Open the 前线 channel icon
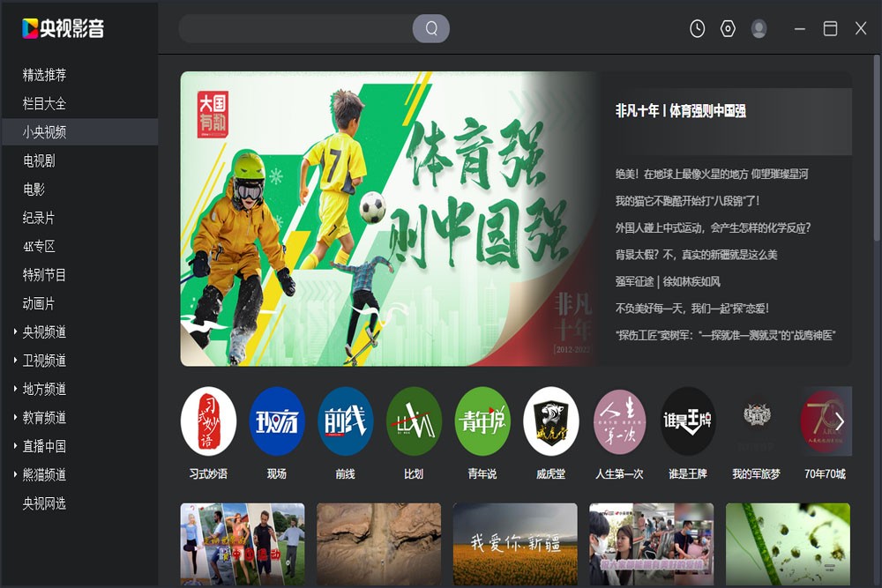The image size is (882, 588). (346, 421)
